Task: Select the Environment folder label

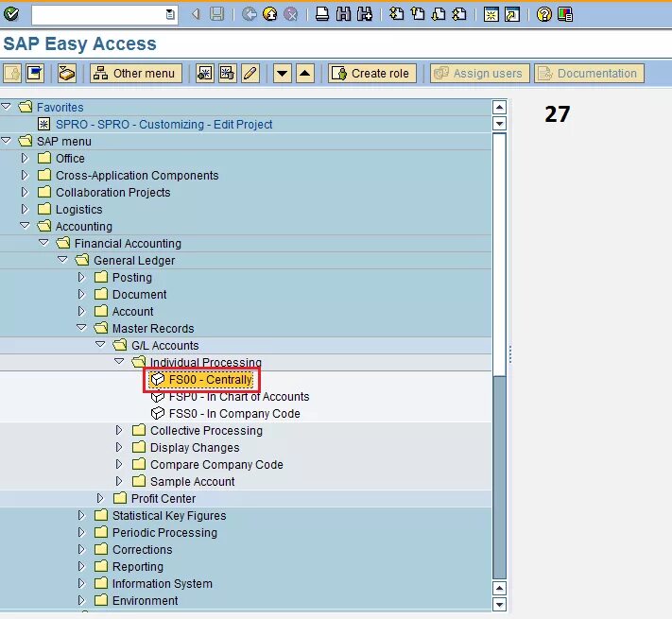Action: [x=145, y=601]
